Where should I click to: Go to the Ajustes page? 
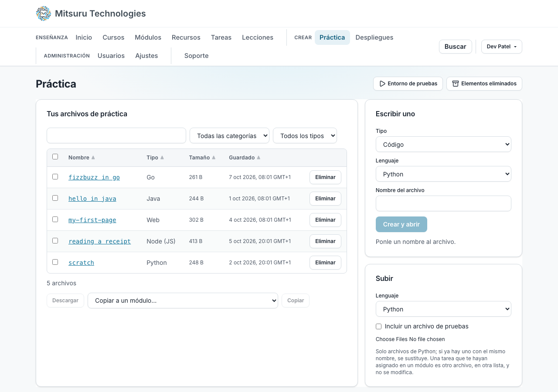tap(146, 56)
